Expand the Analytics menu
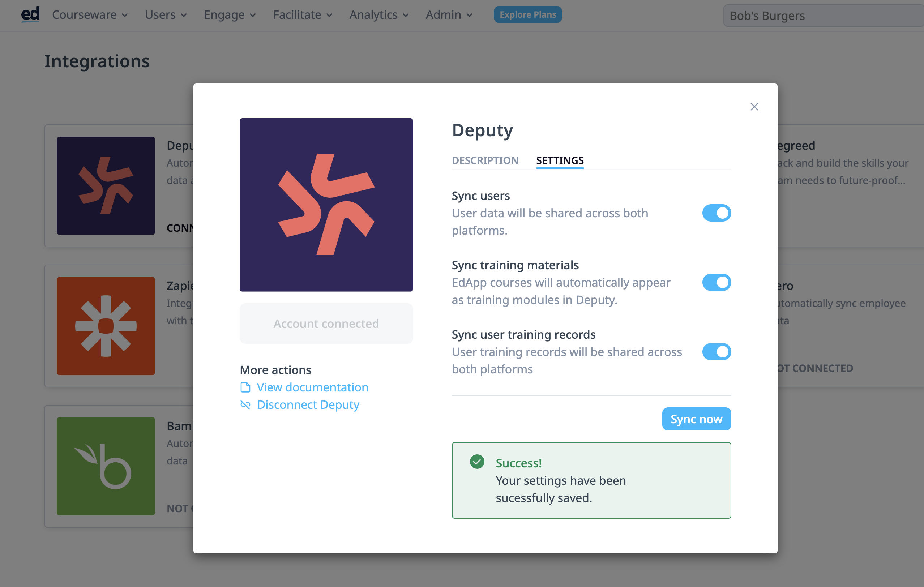The image size is (924, 587). 379,14
